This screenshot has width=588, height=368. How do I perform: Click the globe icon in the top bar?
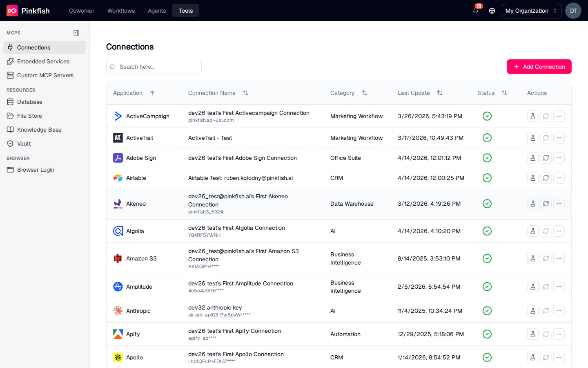pos(492,11)
